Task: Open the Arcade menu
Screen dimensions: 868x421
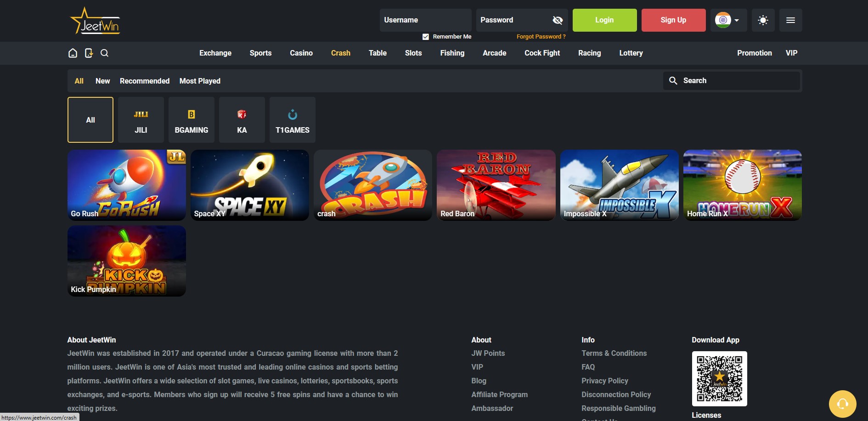Action: [495, 53]
